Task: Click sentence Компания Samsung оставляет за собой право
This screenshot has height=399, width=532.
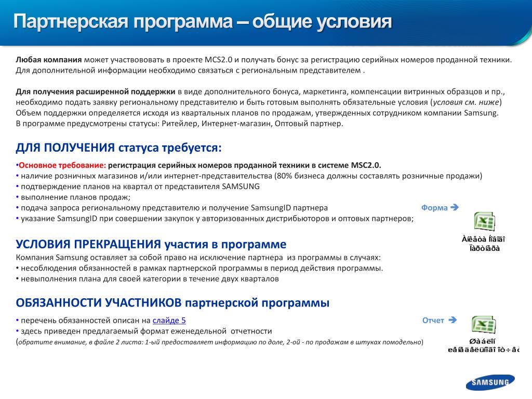Action: click(x=198, y=258)
